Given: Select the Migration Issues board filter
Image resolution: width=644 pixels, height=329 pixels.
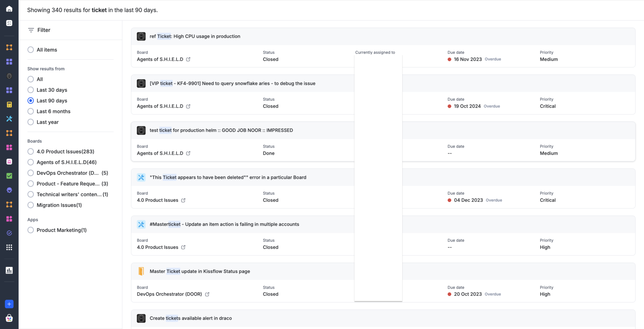Looking at the screenshot, I should pos(31,205).
